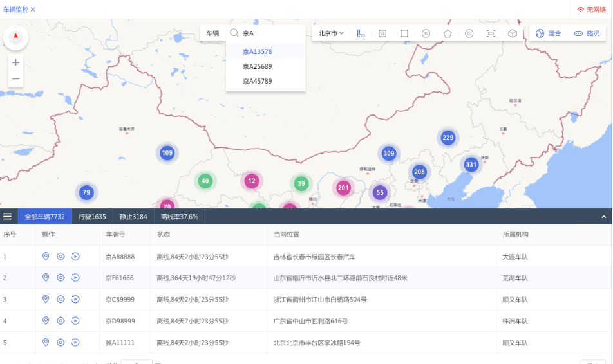This screenshot has height=364, width=613.
Task: Click the 车牌号 column header
Action: click(x=115, y=234)
